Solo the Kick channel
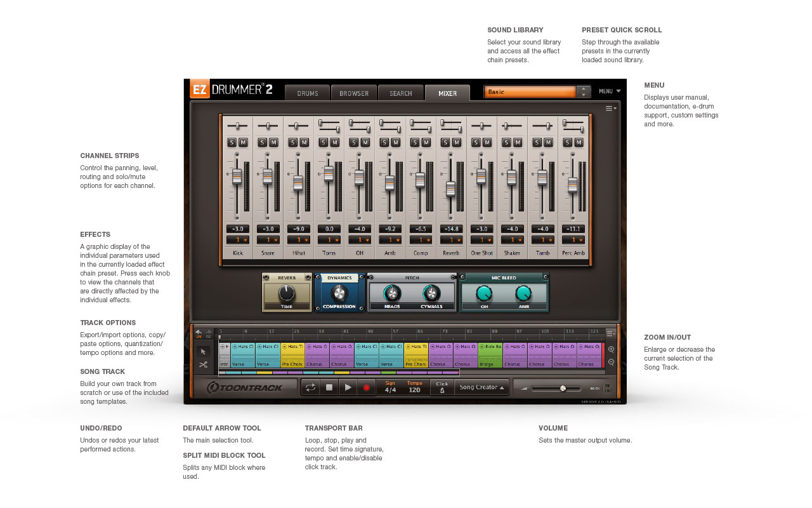This screenshot has width=812, height=508. coord(232,142)
